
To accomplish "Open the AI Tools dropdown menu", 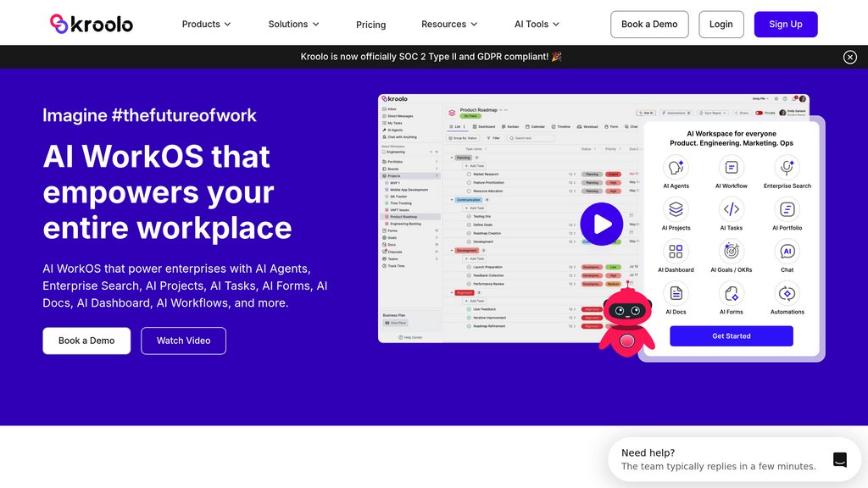I will [537, 25].
